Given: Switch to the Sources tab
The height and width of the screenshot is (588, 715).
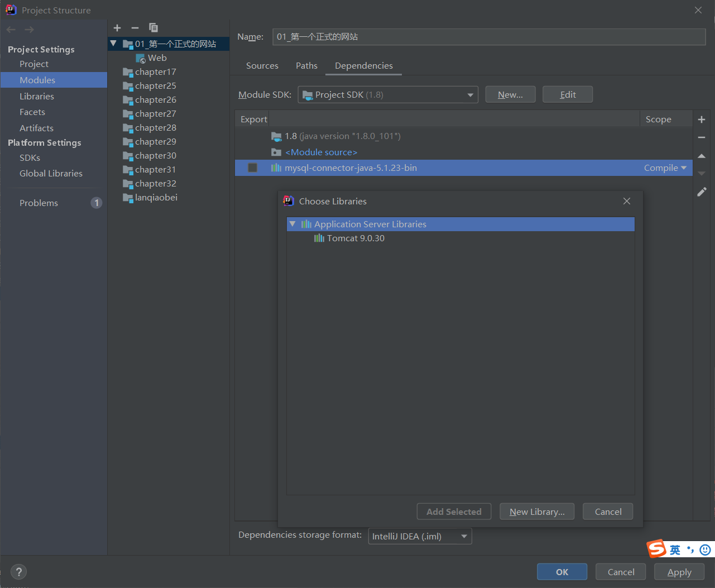Looking at the screenshot, I should [x=262, y=66].
